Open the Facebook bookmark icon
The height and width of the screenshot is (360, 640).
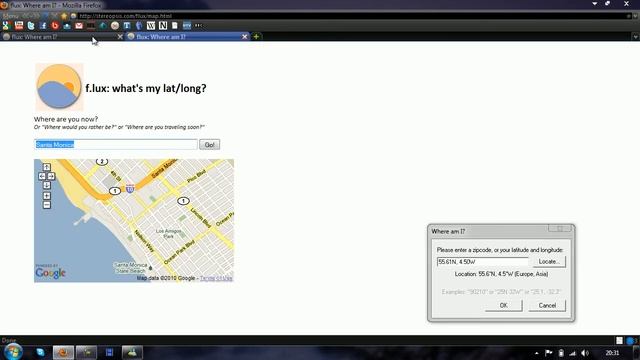tap(43, 26)
